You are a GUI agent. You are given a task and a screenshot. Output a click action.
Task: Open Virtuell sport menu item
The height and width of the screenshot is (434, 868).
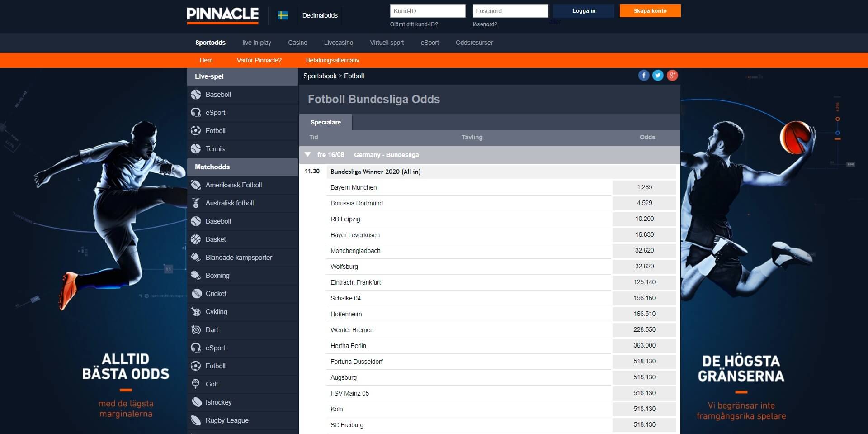coord(387,43)
